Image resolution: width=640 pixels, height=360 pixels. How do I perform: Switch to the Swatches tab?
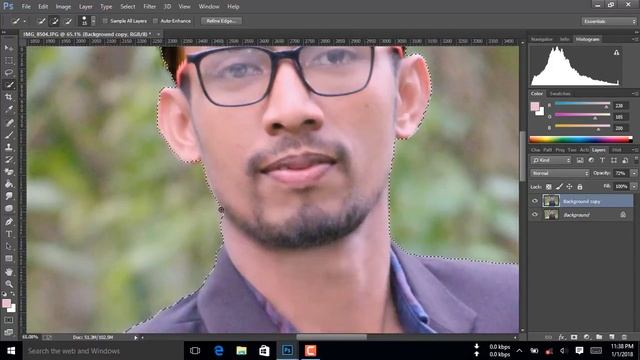point(560,94)
